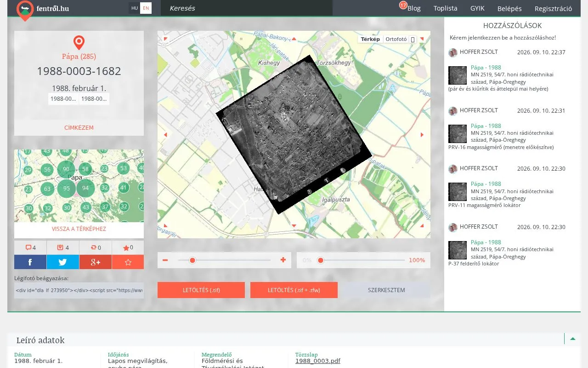This screenshot has height=368, width=588.
Task: Open the GYIK page
Action: pyautogui.click(x=477, y=8)
